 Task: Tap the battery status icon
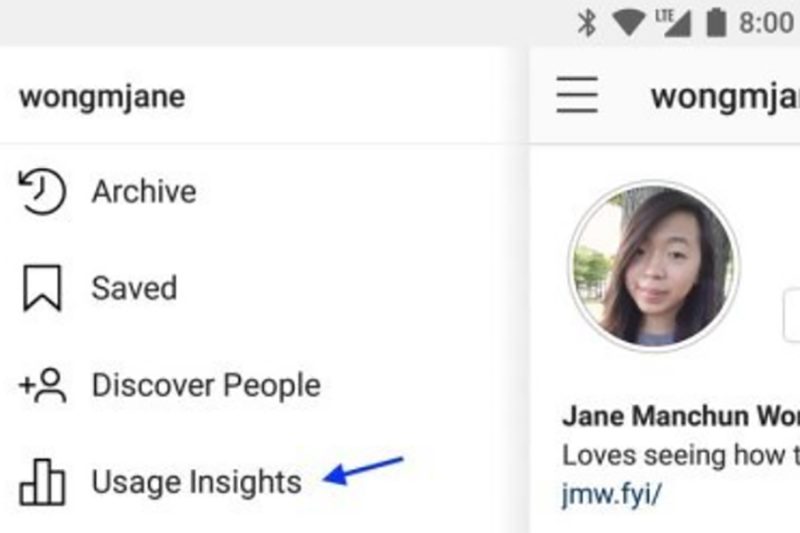(716, 23)
